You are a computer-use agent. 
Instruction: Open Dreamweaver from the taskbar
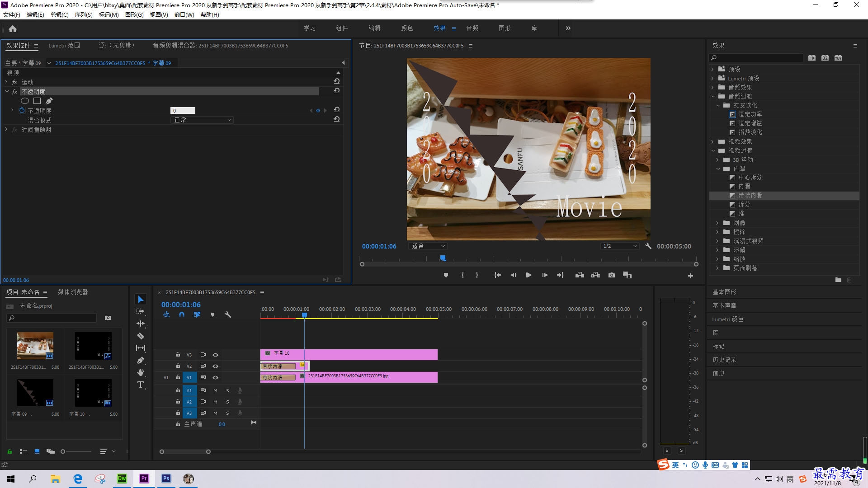pyautogui.click(x=122, y=479)
